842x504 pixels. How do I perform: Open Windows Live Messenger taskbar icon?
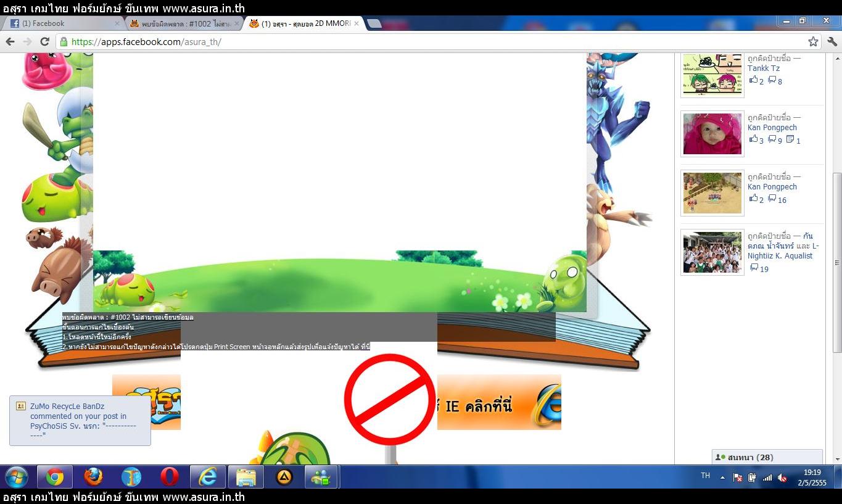pyautogui.click(x=321, y=477)
